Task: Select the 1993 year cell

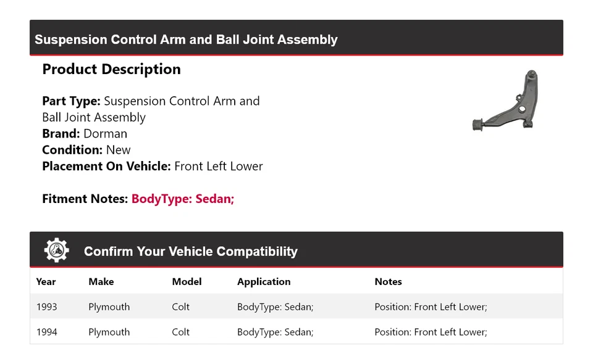Action: 47,307
